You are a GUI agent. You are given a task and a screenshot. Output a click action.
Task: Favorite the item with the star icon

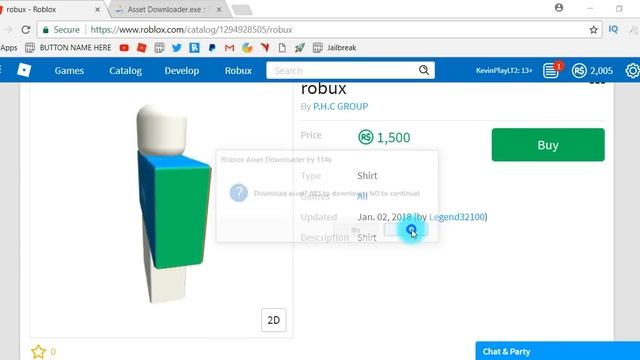point(38,351)
